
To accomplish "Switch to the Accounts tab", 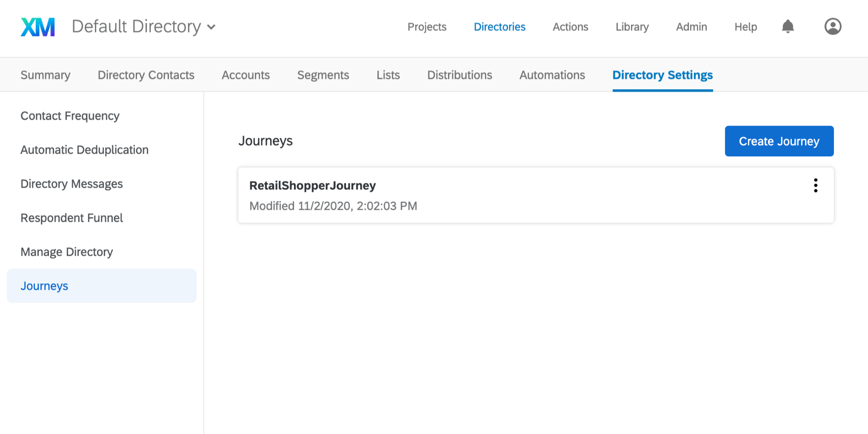I will tap(246, 75).
